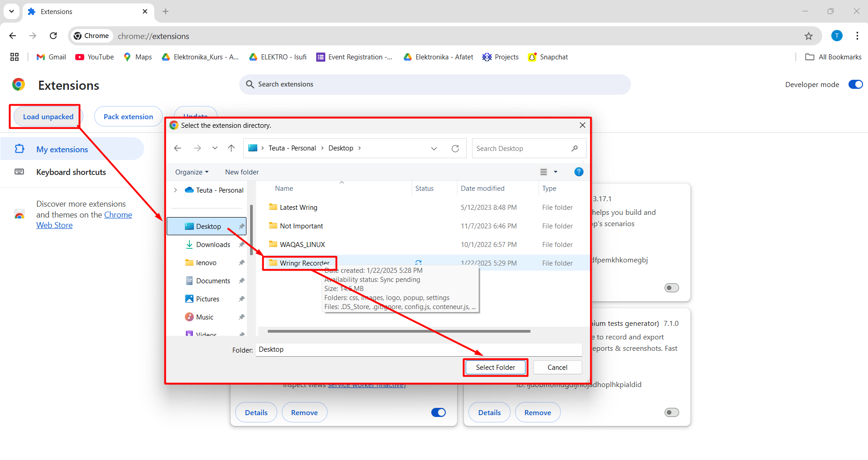
Task: Click Details on the right extension card
Action: [489, 412]
